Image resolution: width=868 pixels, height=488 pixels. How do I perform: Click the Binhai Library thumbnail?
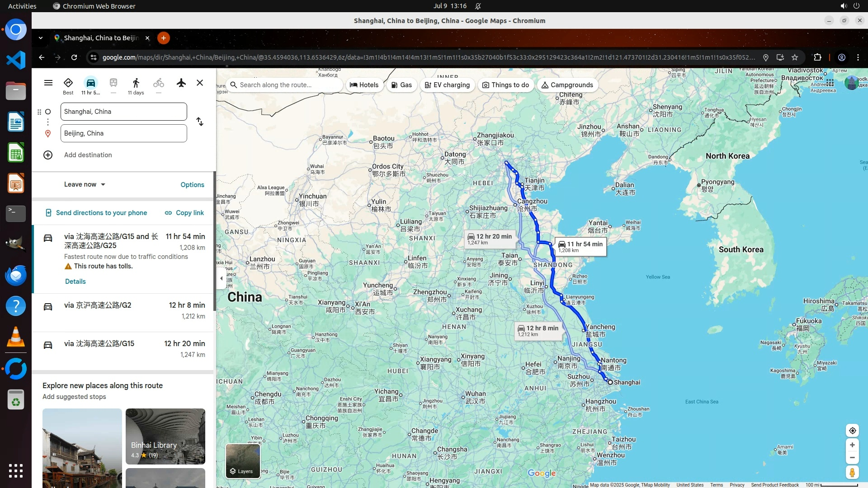[x=165, y=436]
